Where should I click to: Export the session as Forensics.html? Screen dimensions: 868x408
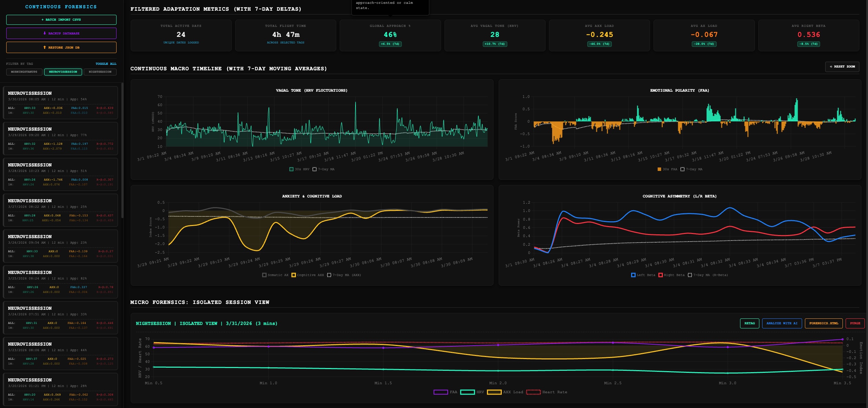824,323
